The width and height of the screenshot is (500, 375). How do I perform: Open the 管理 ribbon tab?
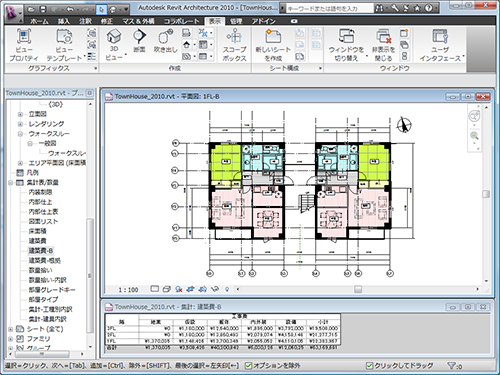pyautogui.click(x=236, y=21)
